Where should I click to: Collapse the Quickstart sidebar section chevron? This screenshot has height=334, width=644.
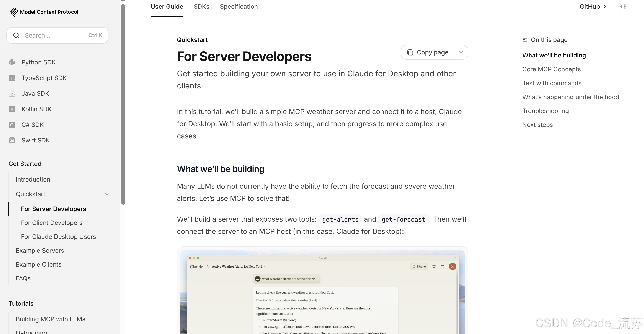(x=107, y=194)
